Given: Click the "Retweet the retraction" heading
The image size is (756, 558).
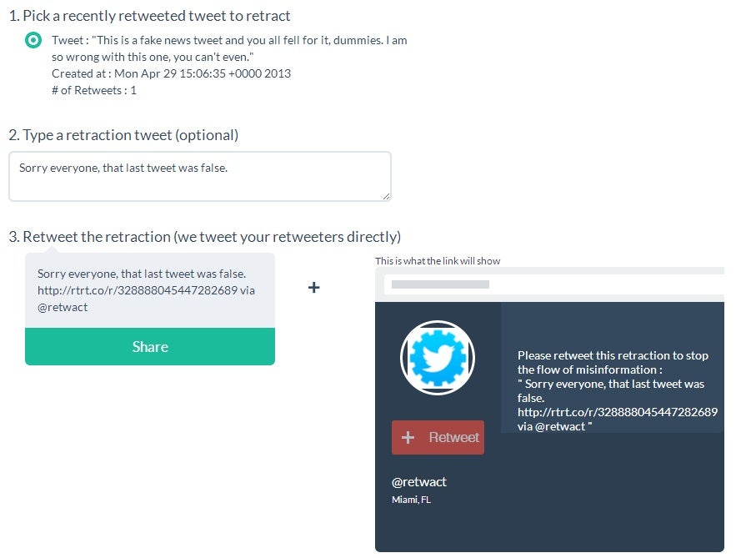Looking at the screenshot, I should (x=205, y=237).
